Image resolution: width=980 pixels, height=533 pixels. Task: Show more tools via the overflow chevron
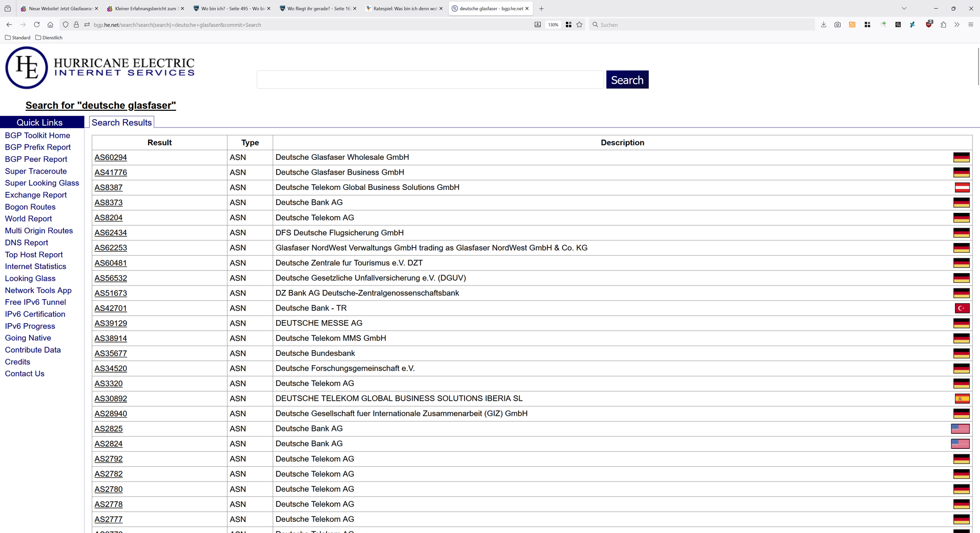[x=957, y=25]
